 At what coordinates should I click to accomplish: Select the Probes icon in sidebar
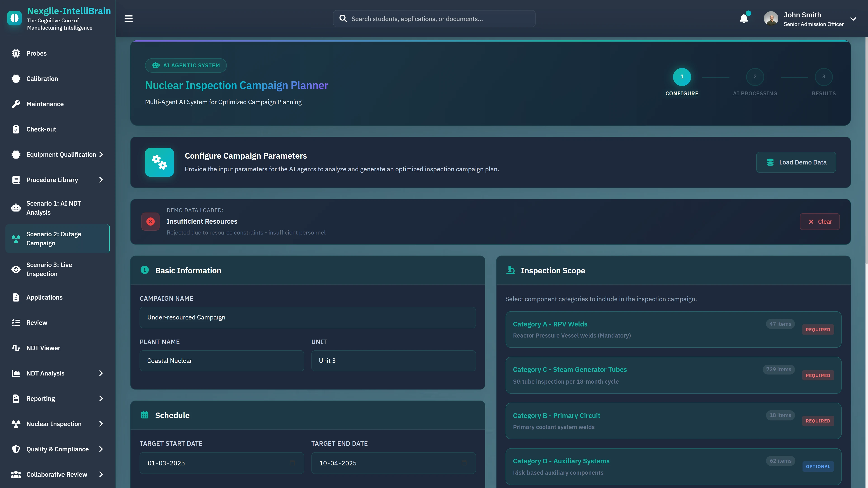coord(16,53)
